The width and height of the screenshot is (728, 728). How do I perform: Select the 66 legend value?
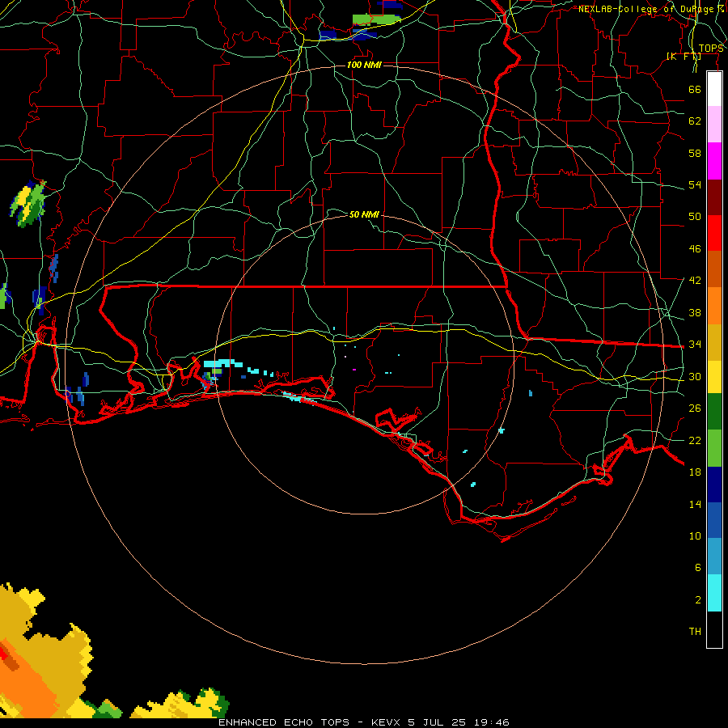[695, 89]
